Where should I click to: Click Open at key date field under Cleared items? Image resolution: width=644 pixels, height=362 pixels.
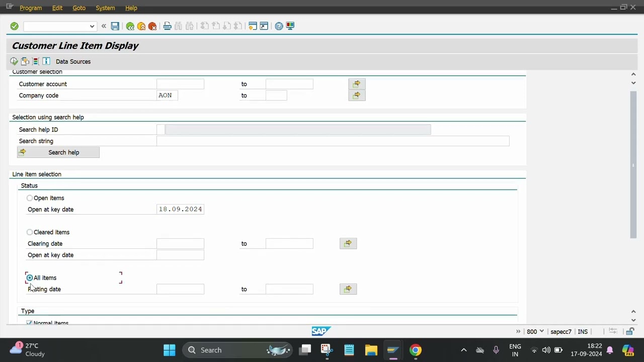(180, 255)
